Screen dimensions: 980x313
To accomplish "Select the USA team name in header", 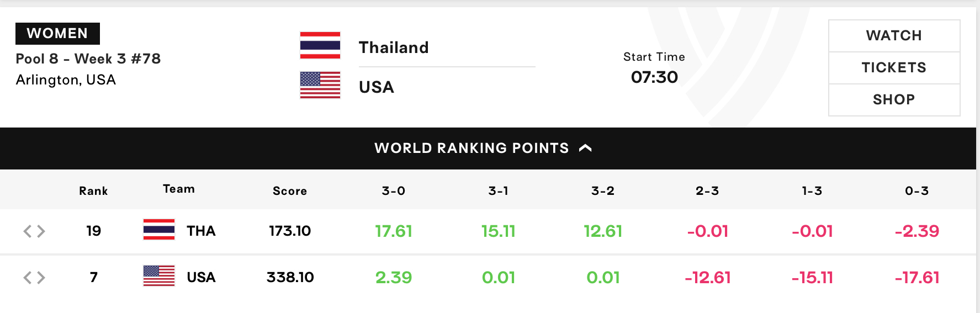I will pos(377,87).
